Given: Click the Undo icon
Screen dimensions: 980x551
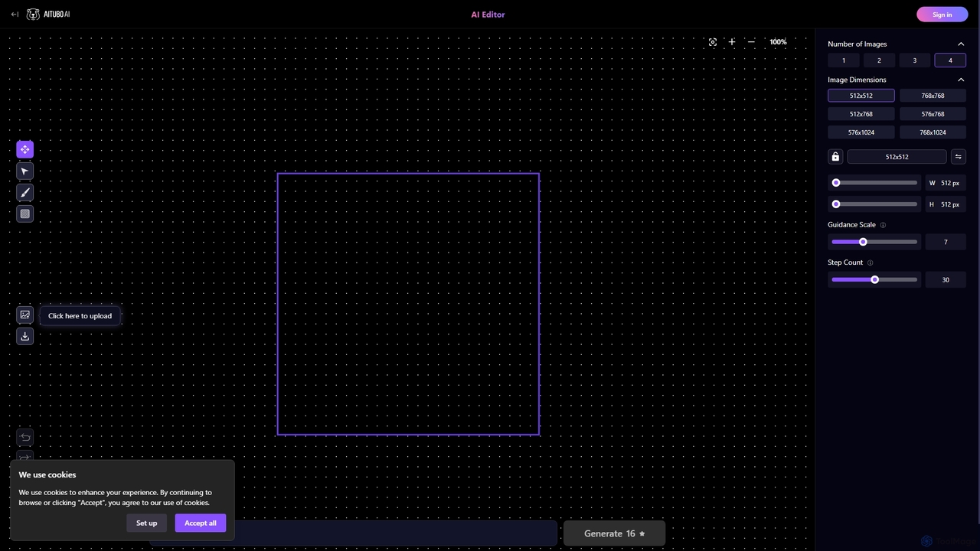Looking at the screenshot, I should coord(25,437).
